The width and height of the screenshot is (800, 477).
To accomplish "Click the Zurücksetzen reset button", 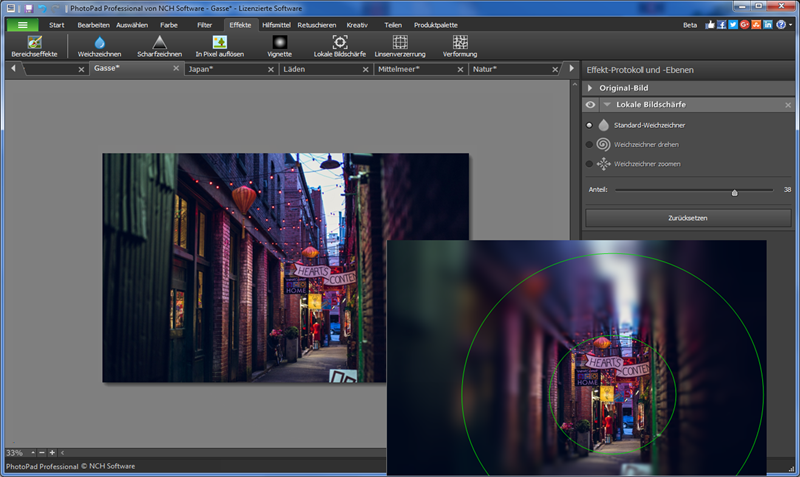I will click(688, 218).
